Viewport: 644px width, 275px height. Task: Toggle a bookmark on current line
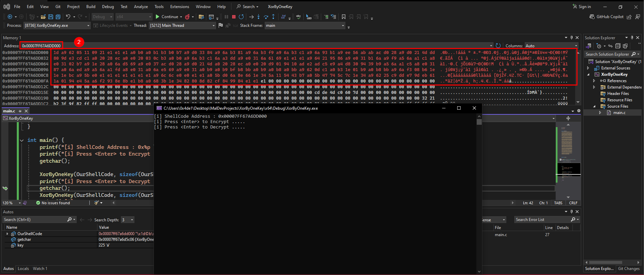click(x=343, y=17)
